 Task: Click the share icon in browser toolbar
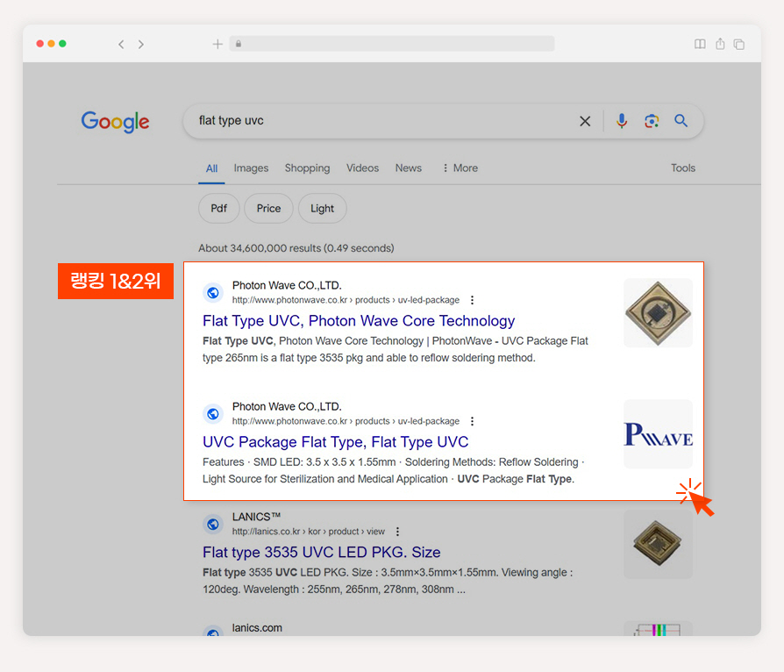pyautogui.click(x=720, y=44)
